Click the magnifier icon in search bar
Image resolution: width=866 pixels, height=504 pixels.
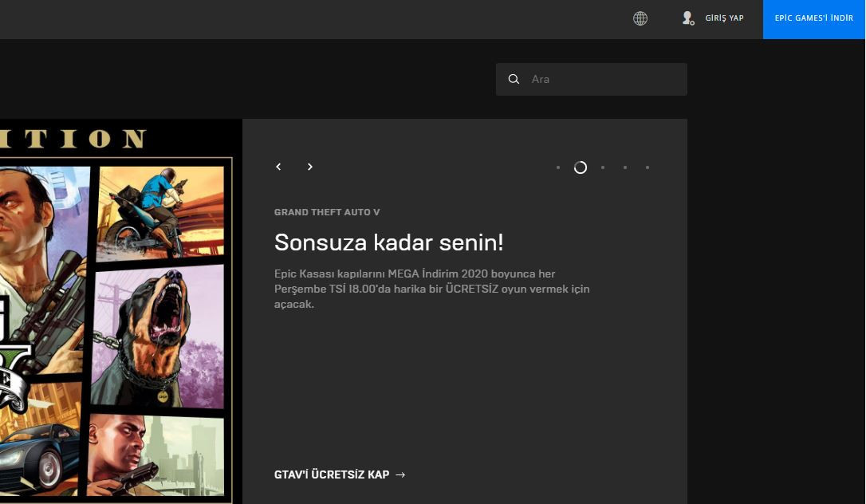tap(514, 79)
